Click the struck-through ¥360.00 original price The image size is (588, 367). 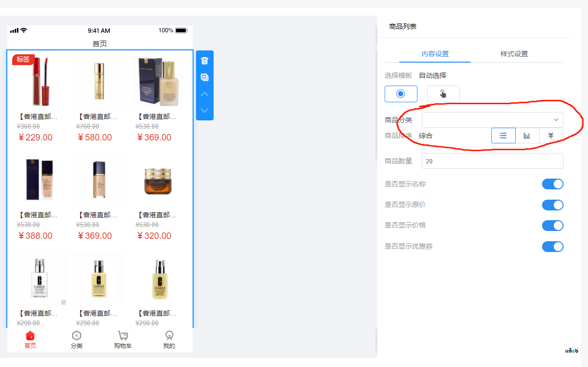[28, 126]
